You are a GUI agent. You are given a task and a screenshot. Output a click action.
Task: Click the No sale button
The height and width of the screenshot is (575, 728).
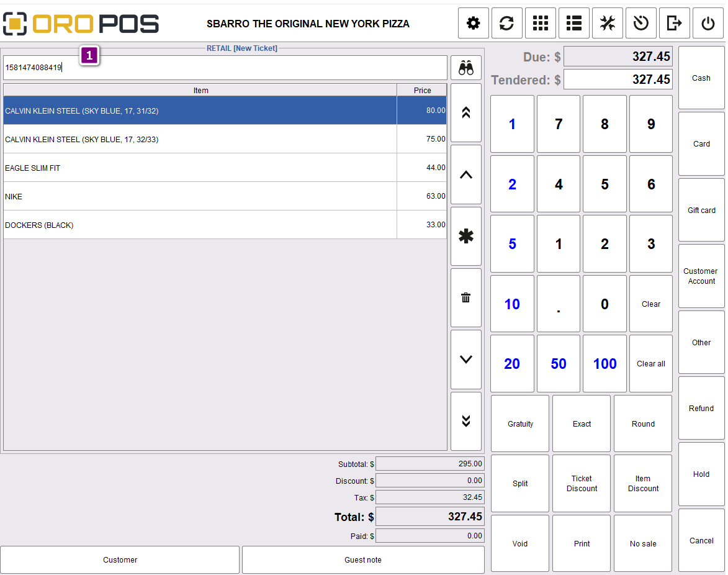pos(643,543)
